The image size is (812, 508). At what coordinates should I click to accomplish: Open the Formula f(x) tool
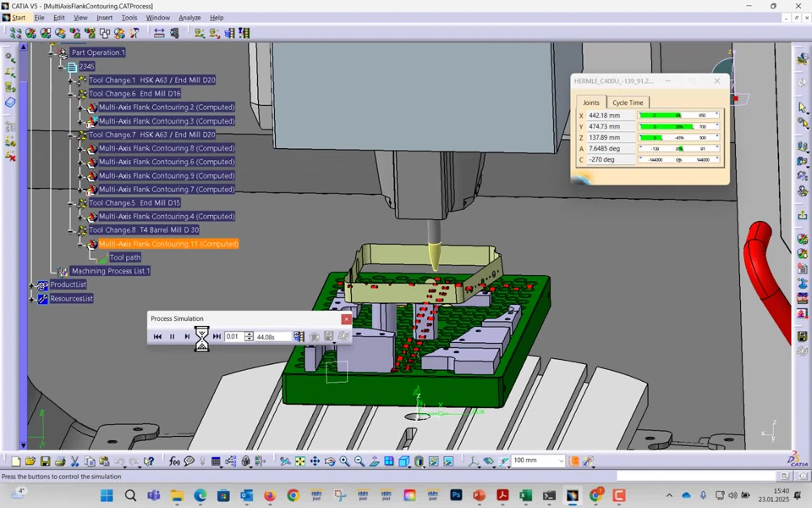point(174,461)
